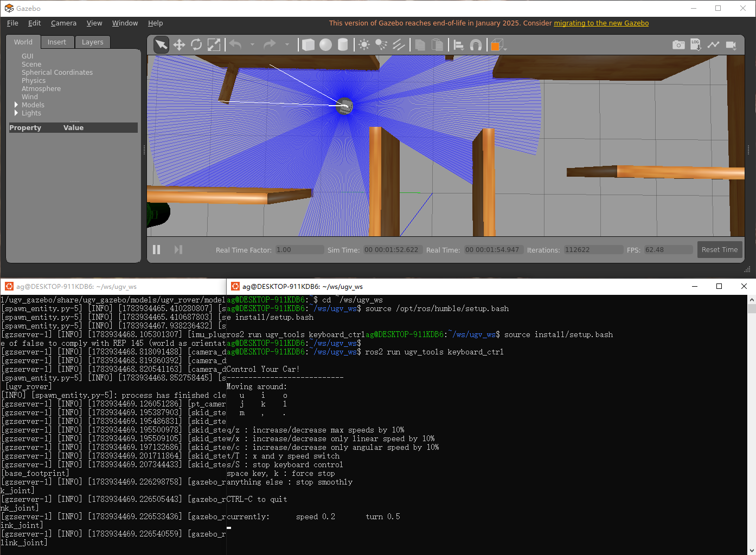Click the Ubuntu icon in background terminal titlebar
Image resolution: width=756 pixels, height=555 pixels.
(x=9, y=286)
